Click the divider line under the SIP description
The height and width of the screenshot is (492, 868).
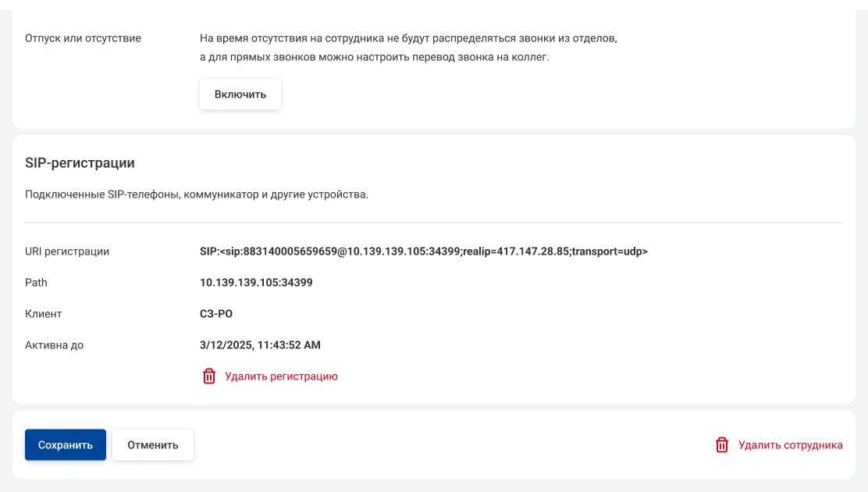(x=434, y=223)
